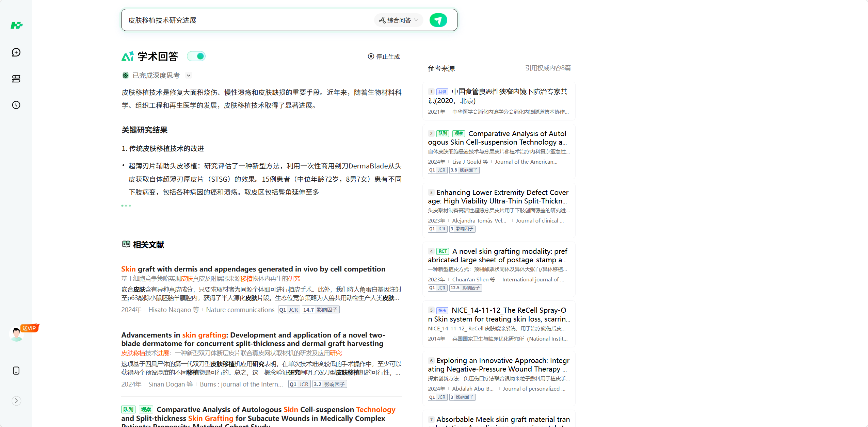Open the 综合问答 mode dropdown
The height and width of the screenshot is (427, 868).
399,20
